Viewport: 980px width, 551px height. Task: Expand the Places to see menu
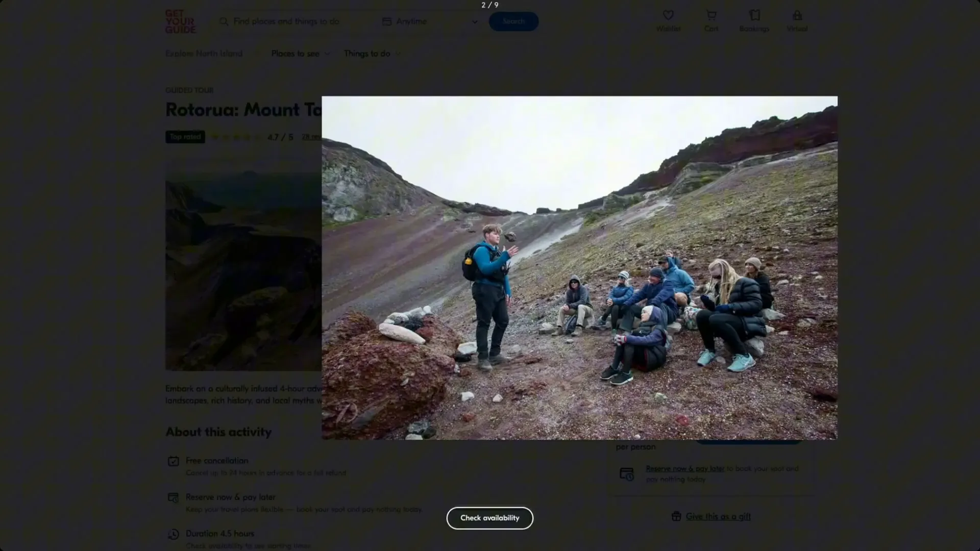point(300,54)
